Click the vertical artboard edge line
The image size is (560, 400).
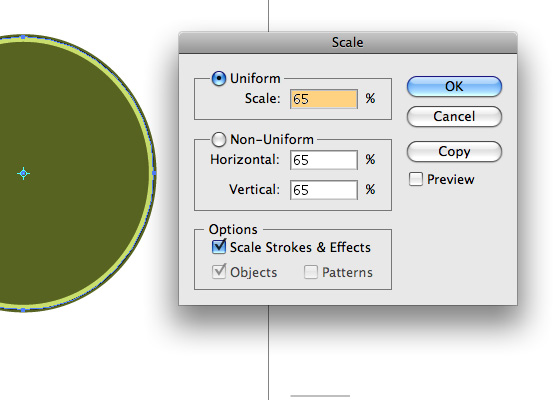pos(269,352)
